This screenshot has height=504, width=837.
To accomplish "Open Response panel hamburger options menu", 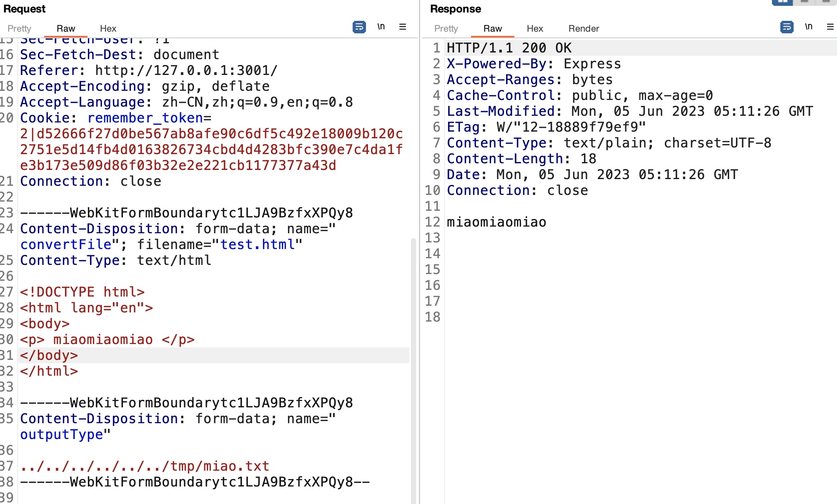I will coord(830,27).
